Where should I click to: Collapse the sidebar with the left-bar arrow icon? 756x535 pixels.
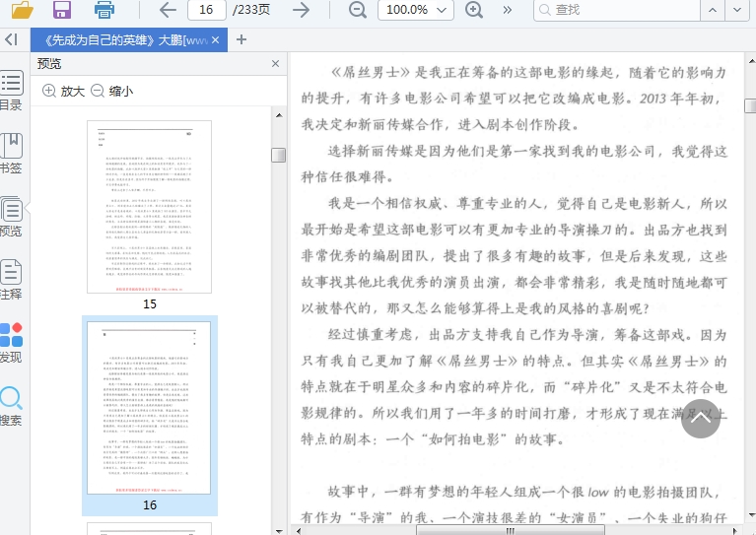[x=11, y=39]
